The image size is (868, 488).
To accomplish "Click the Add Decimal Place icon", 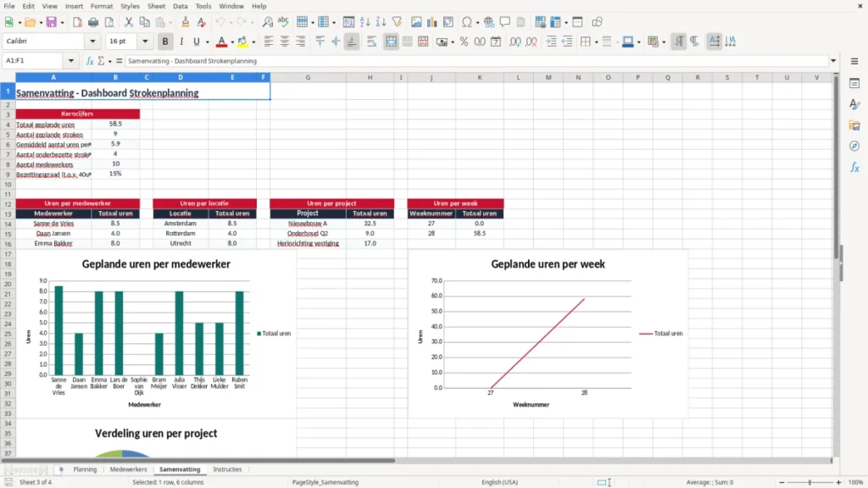I will (515, 42).
